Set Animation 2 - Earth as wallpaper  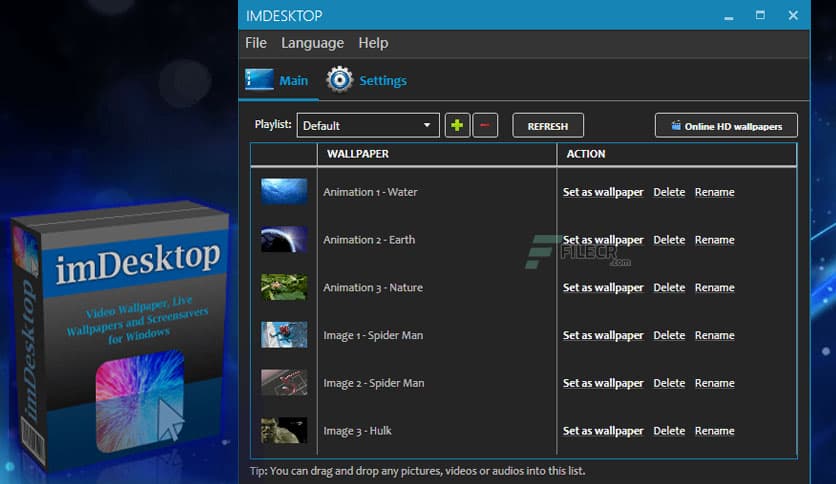click(x=603, y=240)
